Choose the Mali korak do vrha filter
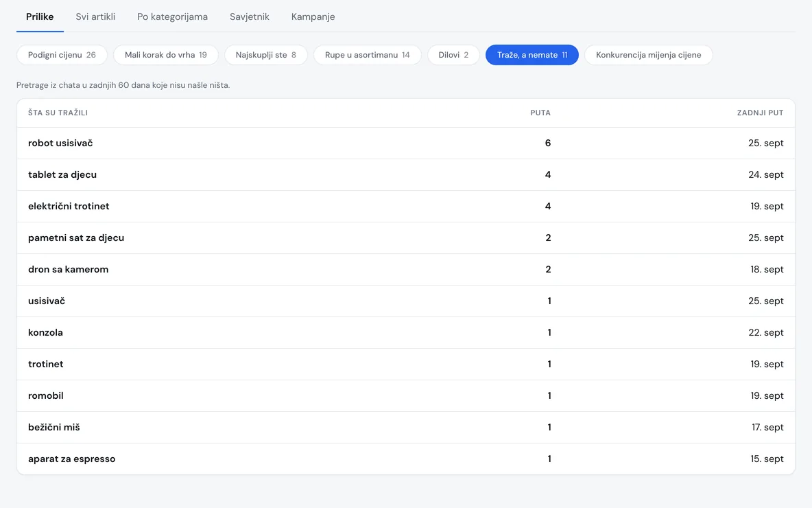This screenshot has width=812, height=508. coord(166,55)
